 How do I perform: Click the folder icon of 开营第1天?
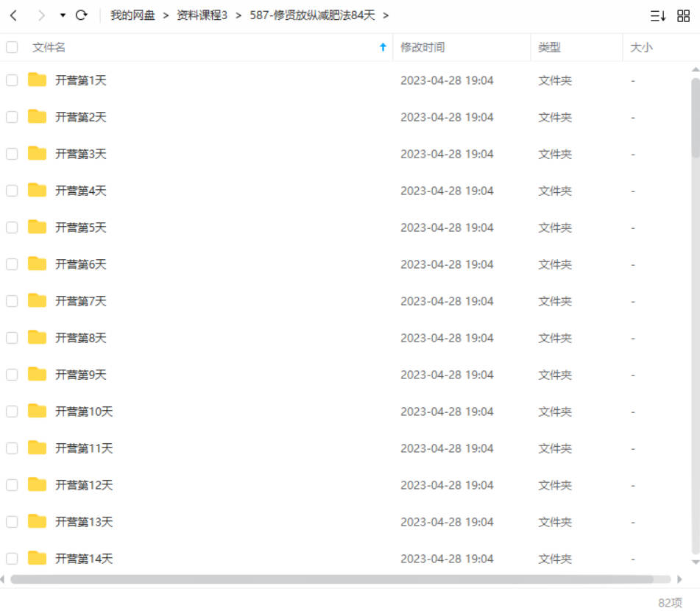[x=37, y=80]
